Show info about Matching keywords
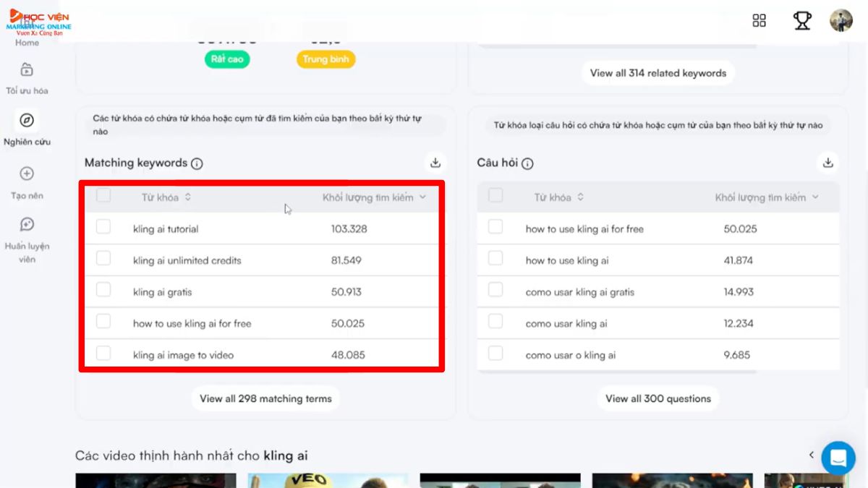This screenshot has height=488, width=868. point(197,163)
